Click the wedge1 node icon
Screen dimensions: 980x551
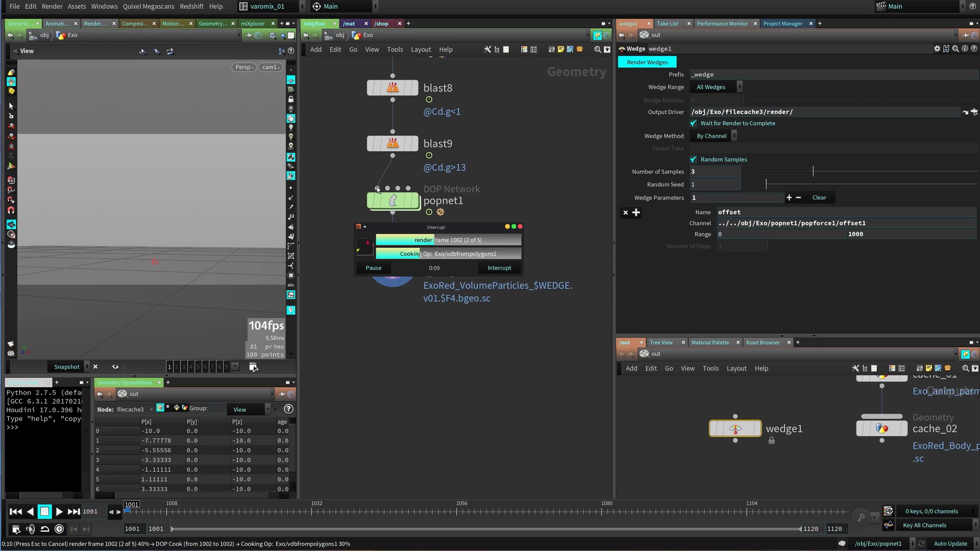pyautogui.click(x=734, y=429)
